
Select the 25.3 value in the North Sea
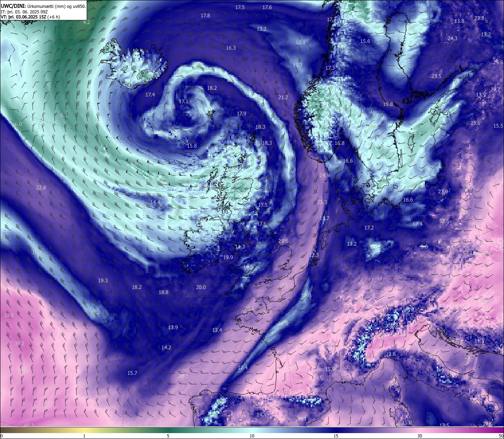pos(322,202)
